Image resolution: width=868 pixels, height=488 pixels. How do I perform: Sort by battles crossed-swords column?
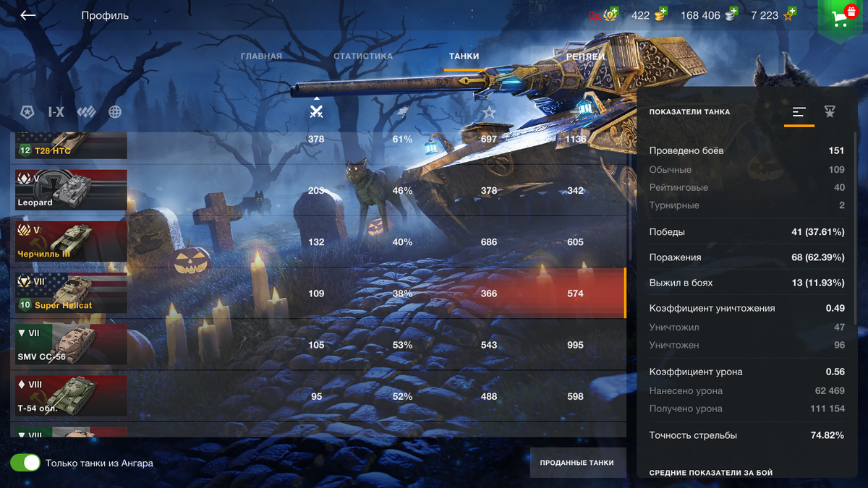coord(316,111)
